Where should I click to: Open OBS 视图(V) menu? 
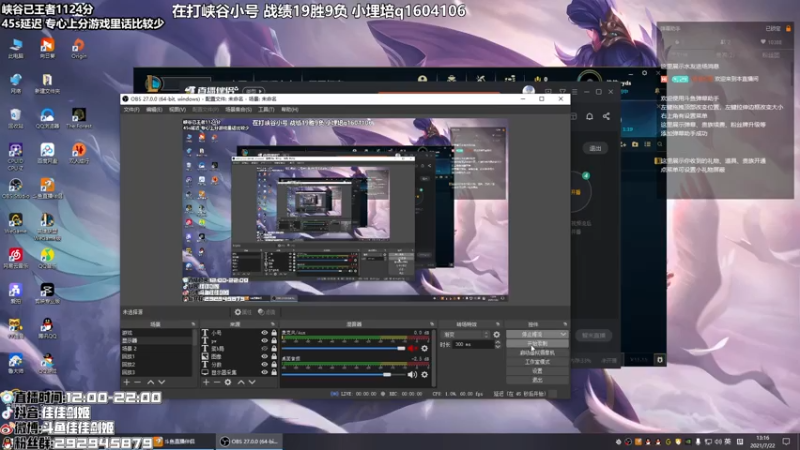177,110
